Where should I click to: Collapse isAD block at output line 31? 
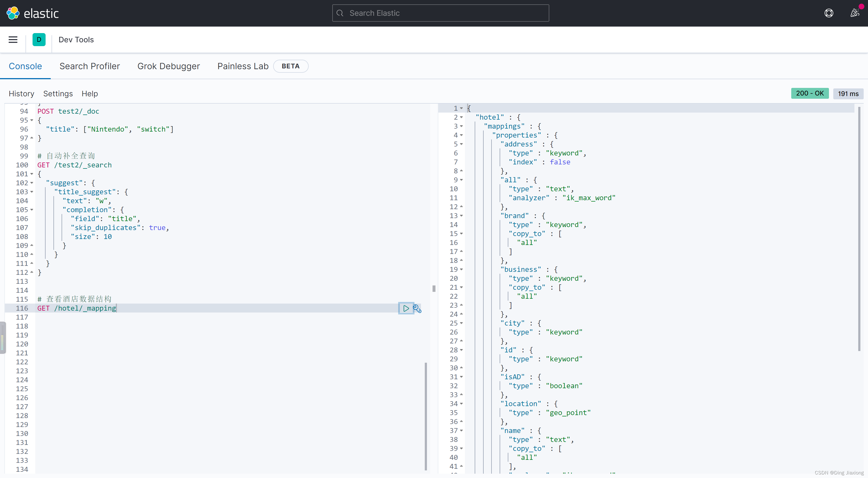[461, 377]
